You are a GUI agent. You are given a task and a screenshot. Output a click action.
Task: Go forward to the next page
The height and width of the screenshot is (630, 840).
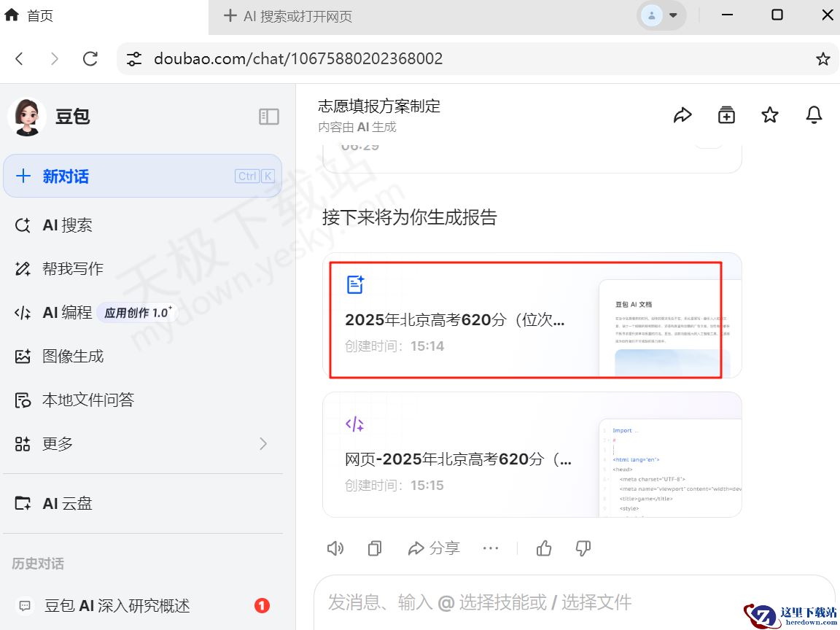tap(54, 58)
